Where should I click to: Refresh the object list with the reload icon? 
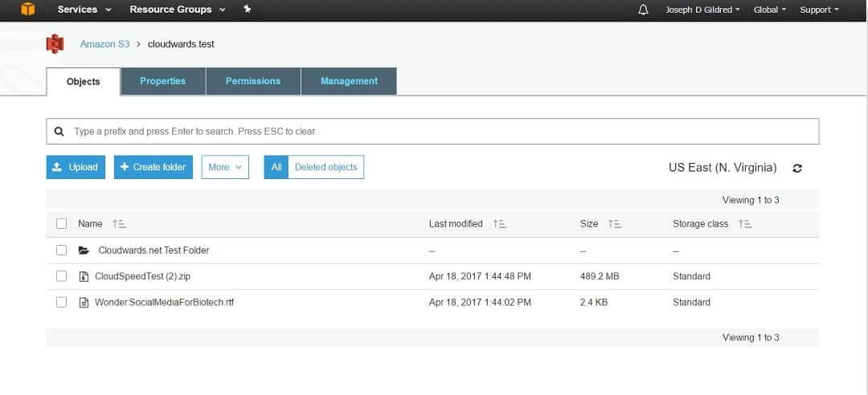click(797, 168)
